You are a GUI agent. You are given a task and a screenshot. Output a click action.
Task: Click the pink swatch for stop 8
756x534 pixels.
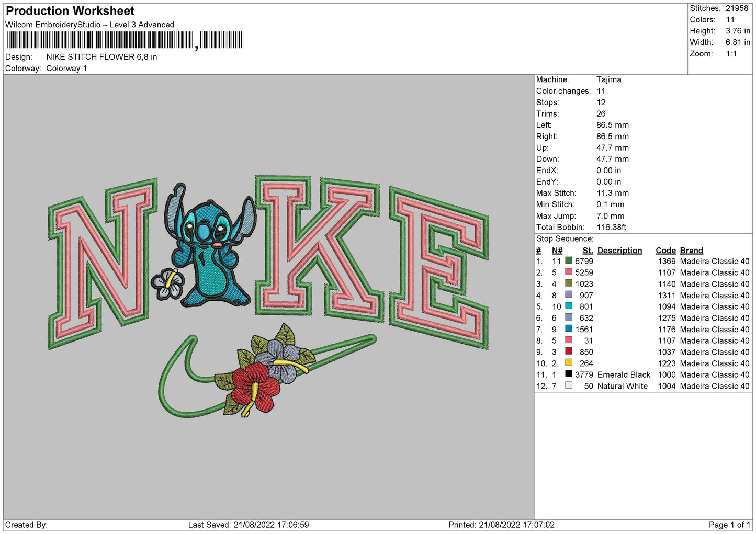point(569,340)
